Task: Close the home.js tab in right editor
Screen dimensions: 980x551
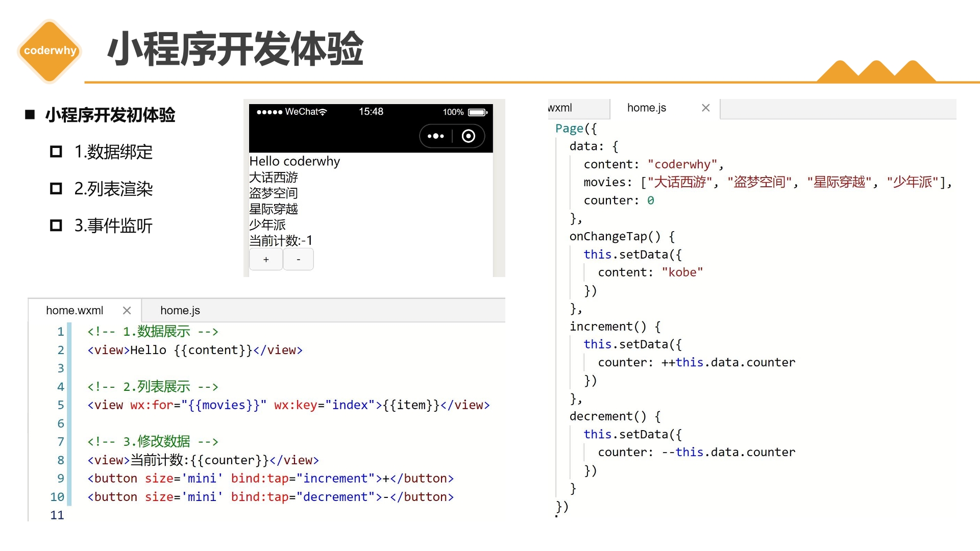Action: [706, 108]
